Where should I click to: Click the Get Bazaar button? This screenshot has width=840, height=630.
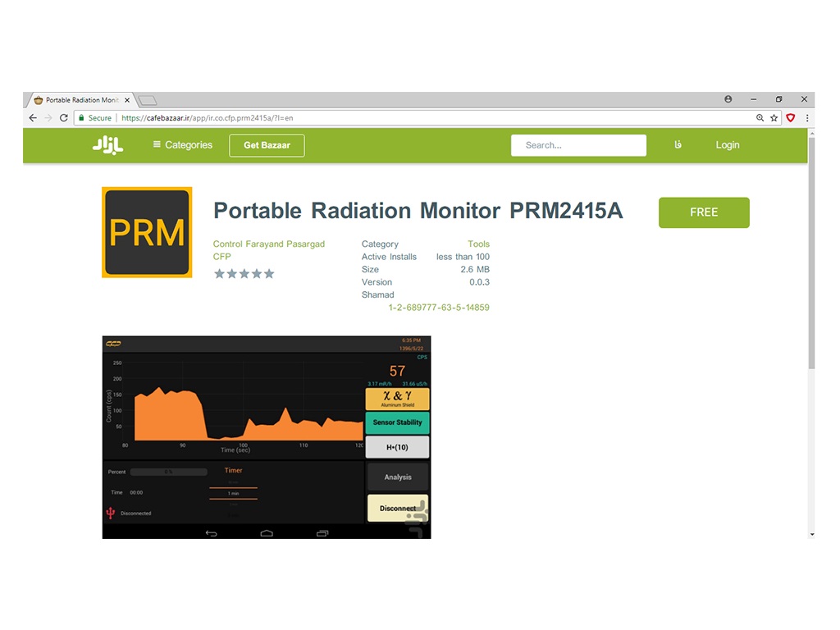[267, 145]
